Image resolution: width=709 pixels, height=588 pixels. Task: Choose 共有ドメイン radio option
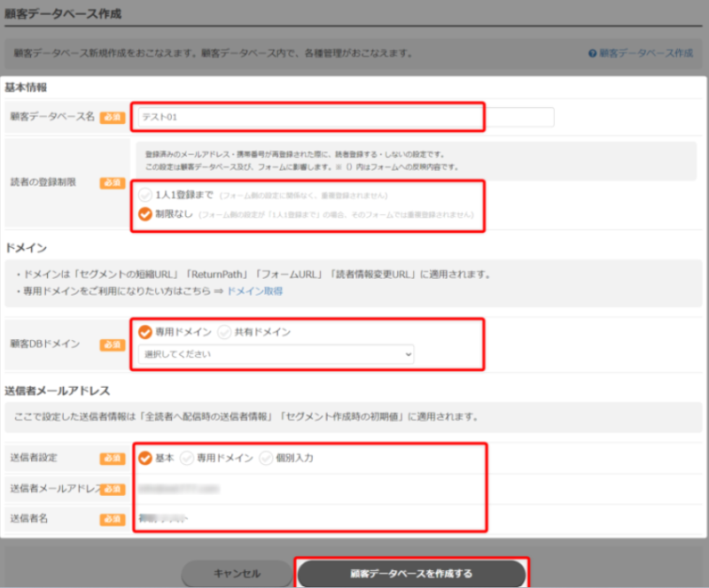[224, 332]
